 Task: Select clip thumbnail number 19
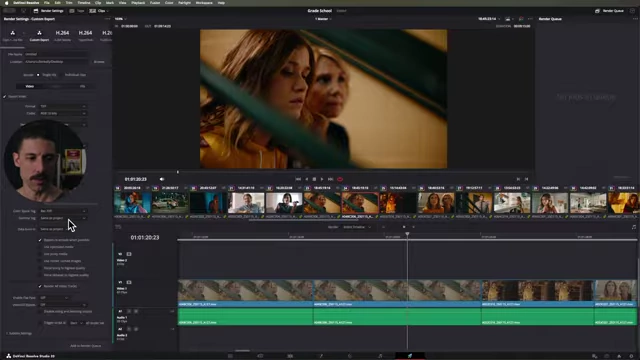pos(170,203)
